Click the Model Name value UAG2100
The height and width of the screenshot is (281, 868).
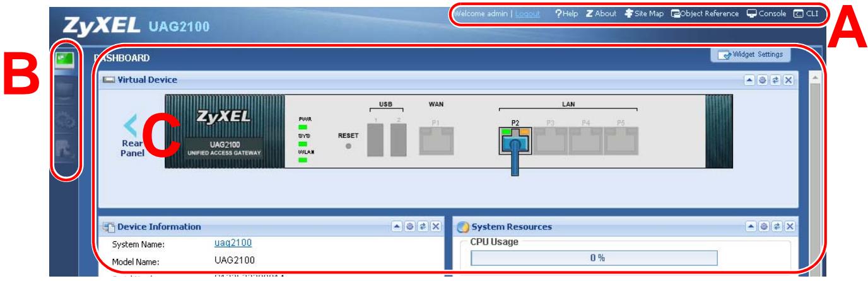click(x=236, y=261)
